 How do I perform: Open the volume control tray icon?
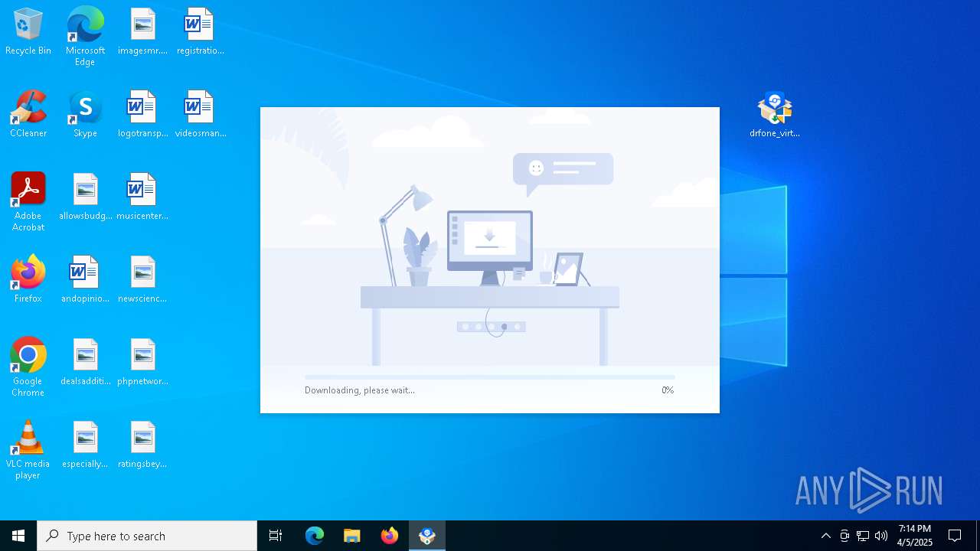tap(881, 536)
